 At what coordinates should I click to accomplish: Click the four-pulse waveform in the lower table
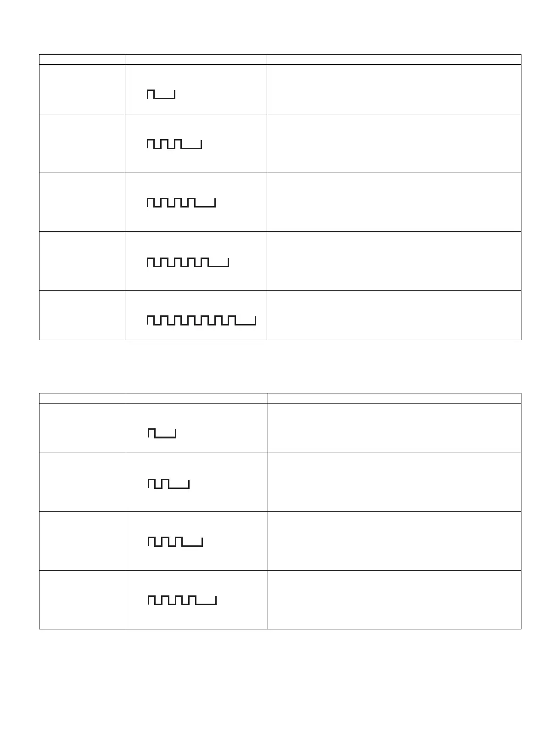coord(182,600)
